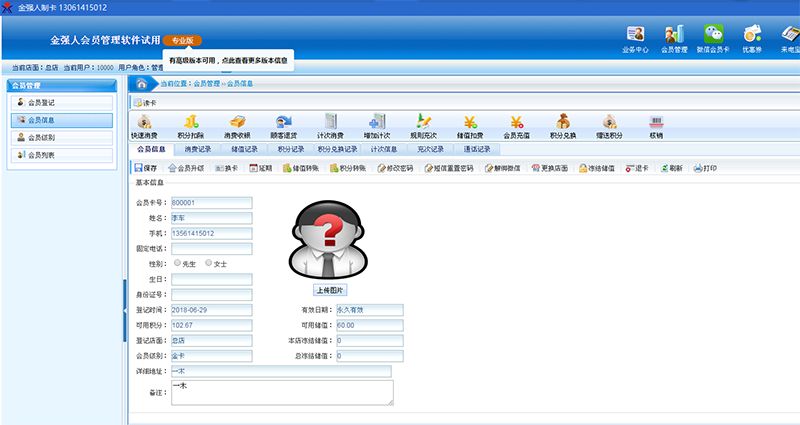The image size is (800, 425).
Task: Open 核销 barcode verification icon
Action: point(656,127)
